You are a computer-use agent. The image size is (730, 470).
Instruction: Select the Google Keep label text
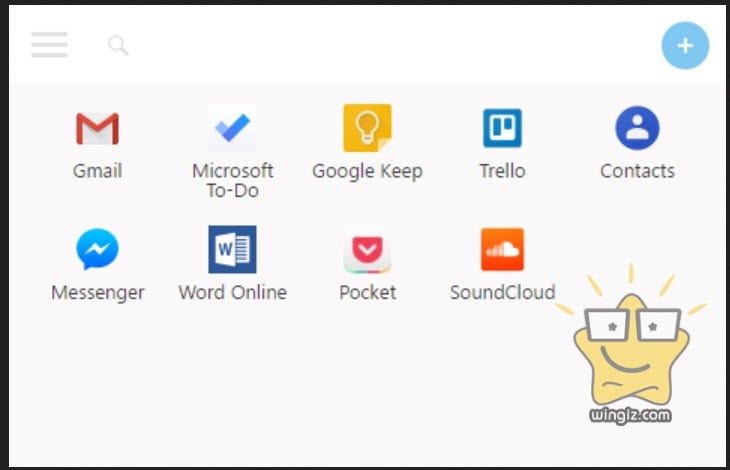pos(367,171)
